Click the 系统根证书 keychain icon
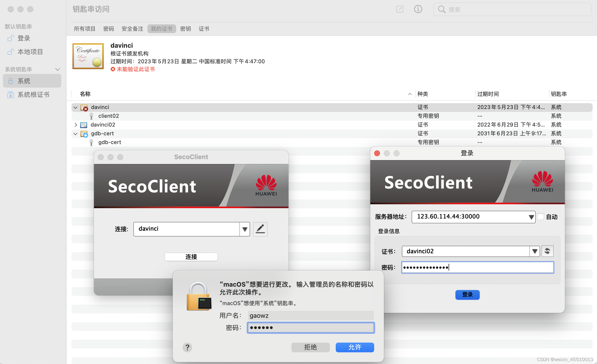The height and width of the screenshot is (364, 597). (x=10, y=95)
